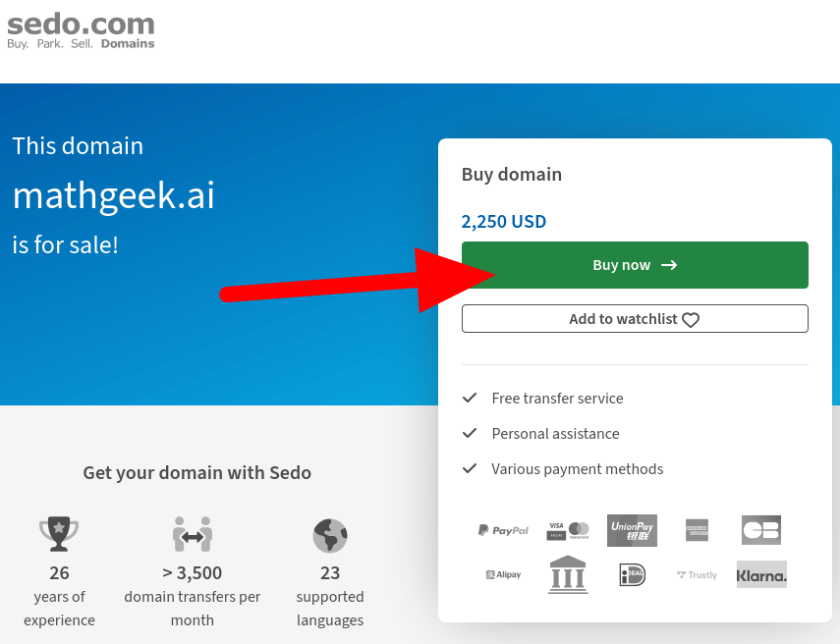The width and height of the screenshot is (840, 644).
Task: Click the Buy now button
Action: pyautogui.click(x=635, y=264)
